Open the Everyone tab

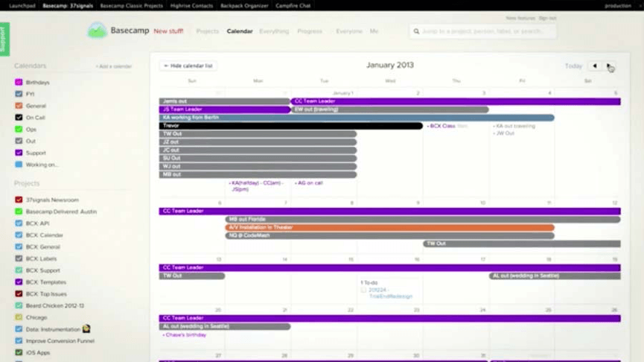[349, 31]
